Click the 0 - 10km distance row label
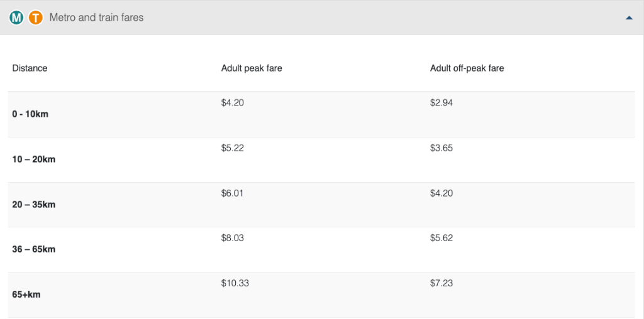This screenshot has height=319, width=644. (x=30, y=114)
